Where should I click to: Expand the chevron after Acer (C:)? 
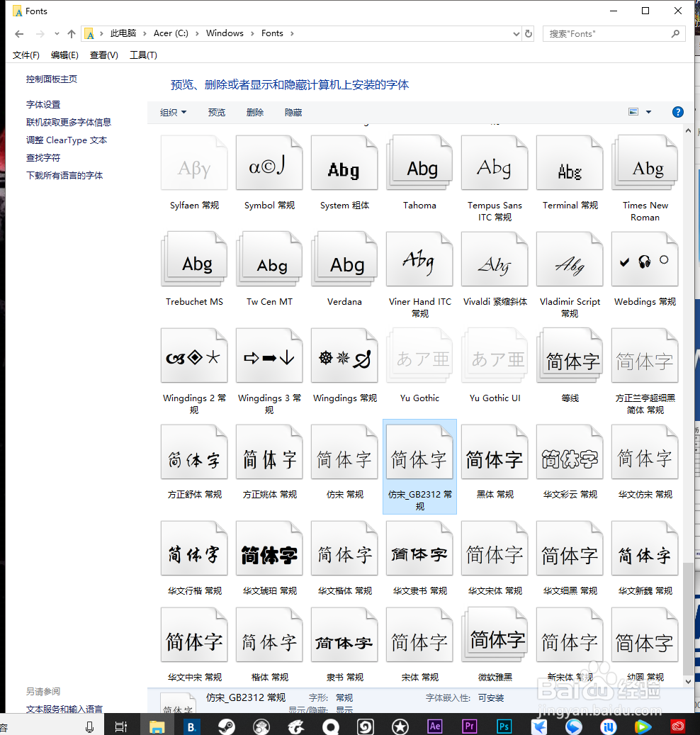[x=197, y=33]
